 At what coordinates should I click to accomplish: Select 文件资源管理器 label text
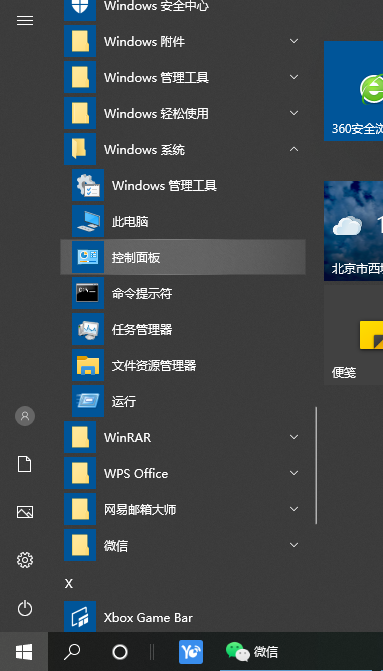click(154, 365)
